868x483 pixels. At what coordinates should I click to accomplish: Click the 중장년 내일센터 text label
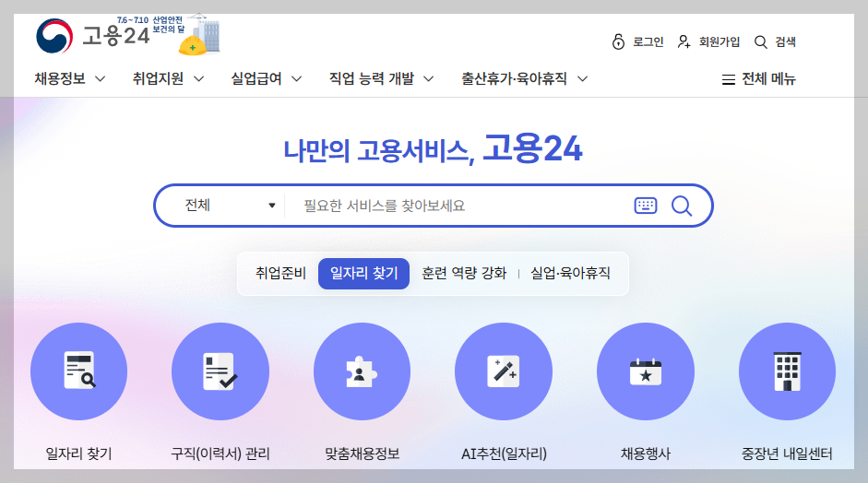tap(787, 454)
